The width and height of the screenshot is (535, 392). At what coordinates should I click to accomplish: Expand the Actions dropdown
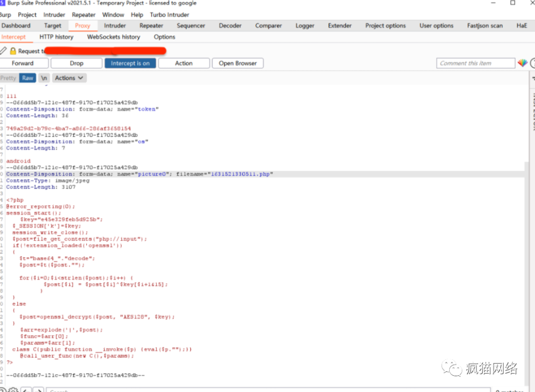[69, 78]
